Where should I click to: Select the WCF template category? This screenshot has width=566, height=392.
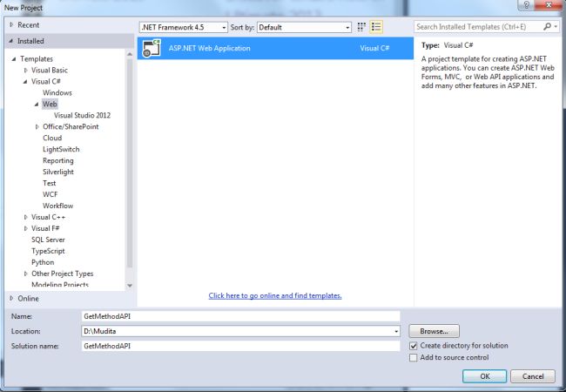coord(51,194)
